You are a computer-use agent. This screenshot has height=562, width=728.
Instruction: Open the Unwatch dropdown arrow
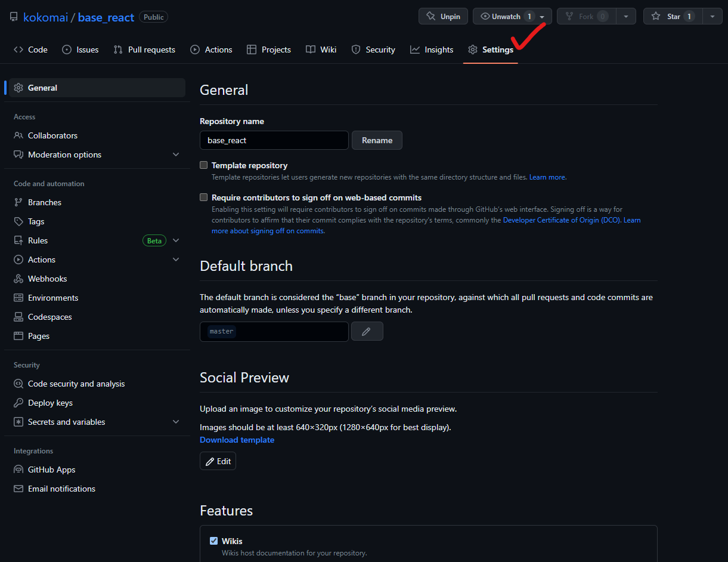coord(542,17)
